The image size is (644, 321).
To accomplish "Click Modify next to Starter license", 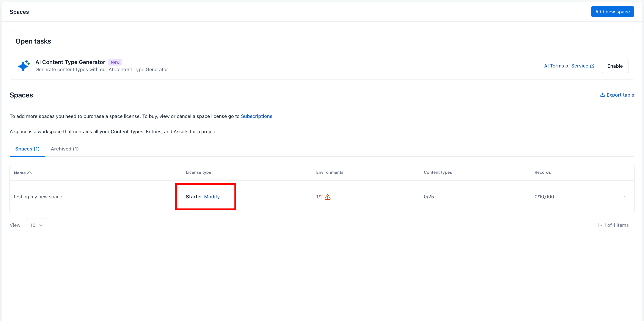I will click(x=212, y=197).
